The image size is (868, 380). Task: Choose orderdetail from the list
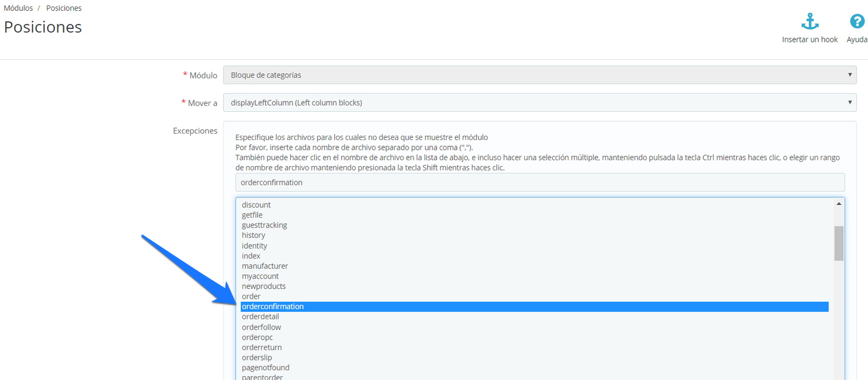click(260, 316)
